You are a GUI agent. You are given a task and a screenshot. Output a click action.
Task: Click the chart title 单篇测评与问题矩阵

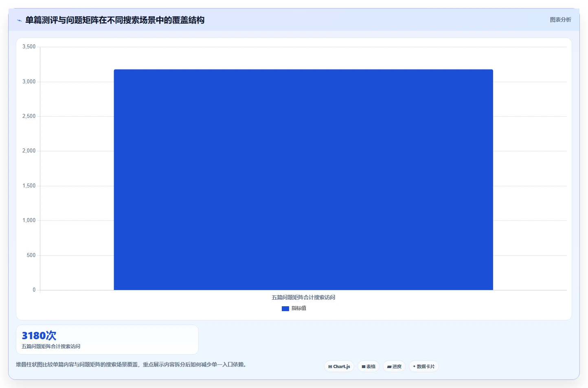115,20
